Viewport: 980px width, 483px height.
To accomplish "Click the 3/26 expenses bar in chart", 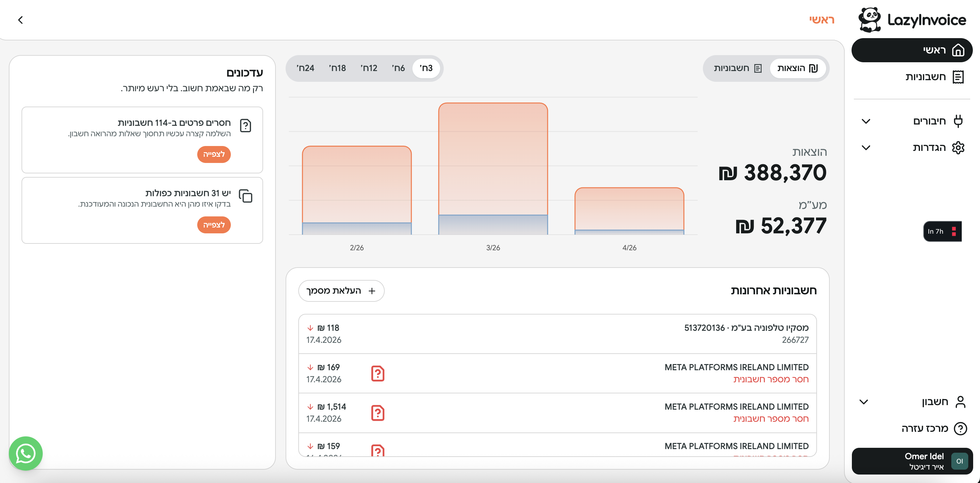I will point(493,160).
